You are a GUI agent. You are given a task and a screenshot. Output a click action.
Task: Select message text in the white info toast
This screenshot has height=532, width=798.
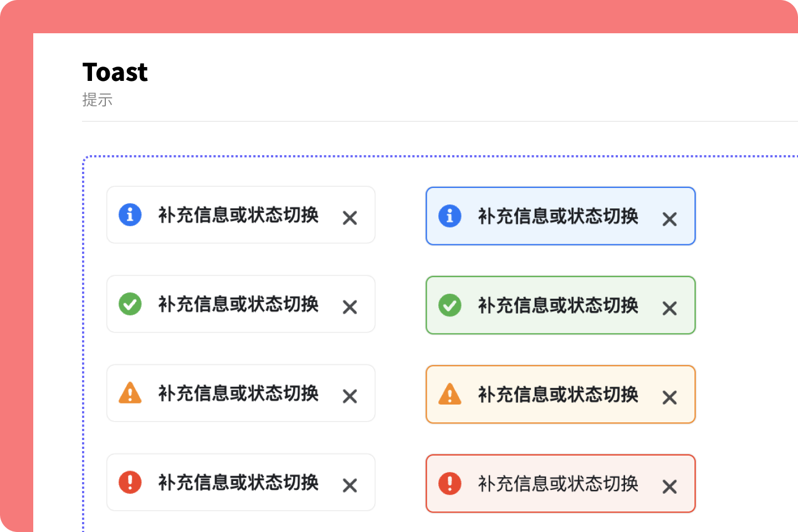pos(238,215)
